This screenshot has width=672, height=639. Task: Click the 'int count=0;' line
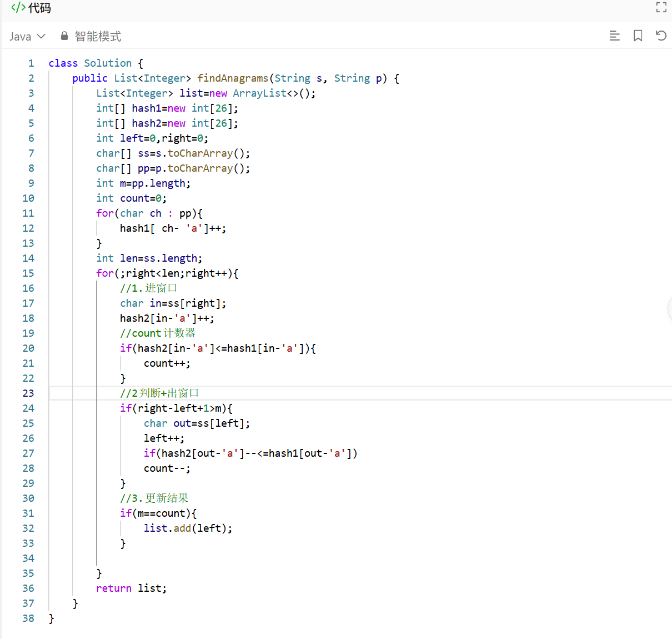[131, 198]
